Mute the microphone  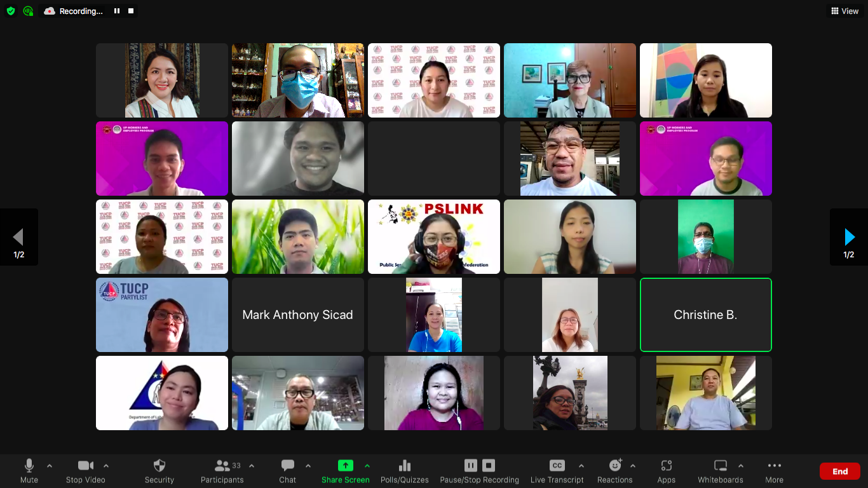pyautogui.click(x=29, y=470)
